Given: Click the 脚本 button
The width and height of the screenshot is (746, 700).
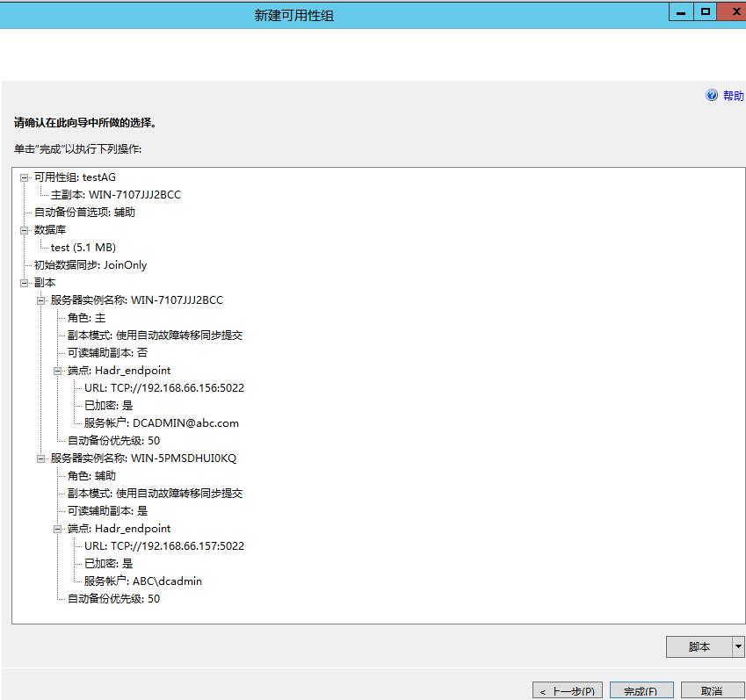Looking at the screenshot, I should point(699,646).
